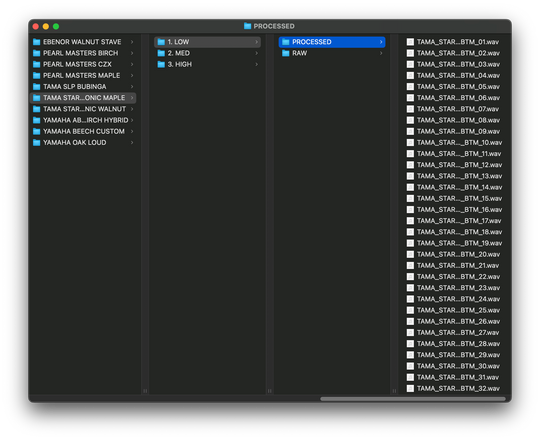Click the title bar PROCESSED folder proxy icon

point(247,26)
